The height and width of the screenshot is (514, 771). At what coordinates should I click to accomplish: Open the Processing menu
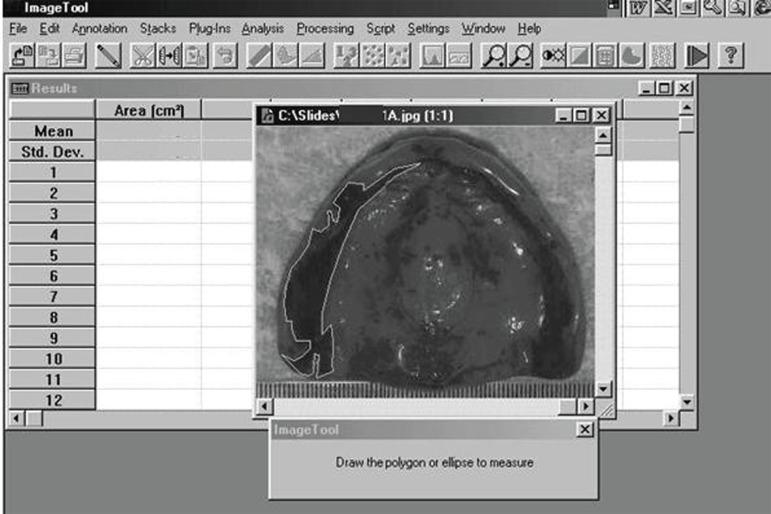click(x=325, y=29)
